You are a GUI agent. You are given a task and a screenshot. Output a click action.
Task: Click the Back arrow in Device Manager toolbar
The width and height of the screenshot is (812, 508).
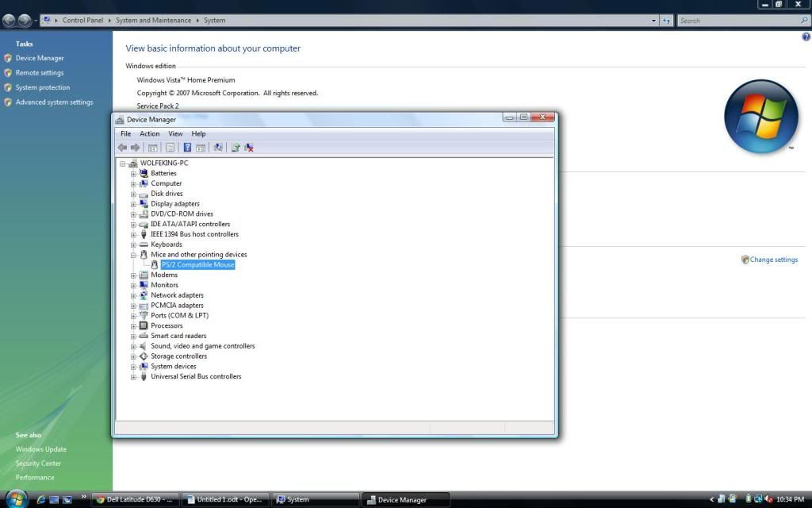[x=122, y=148]
